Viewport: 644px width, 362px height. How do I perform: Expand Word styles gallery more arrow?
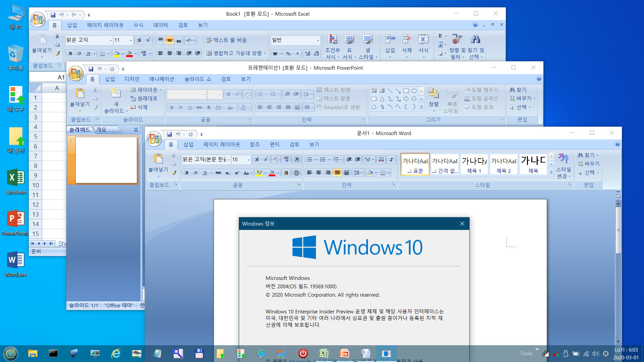pos(551,172)
